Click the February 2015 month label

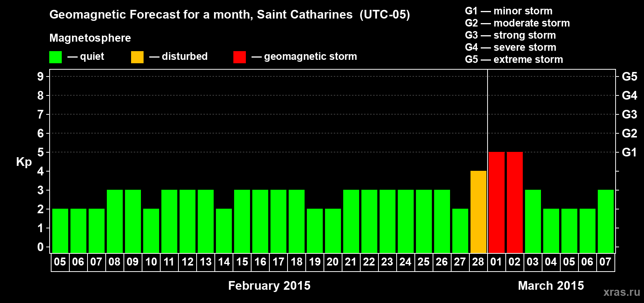click(269, 286)
